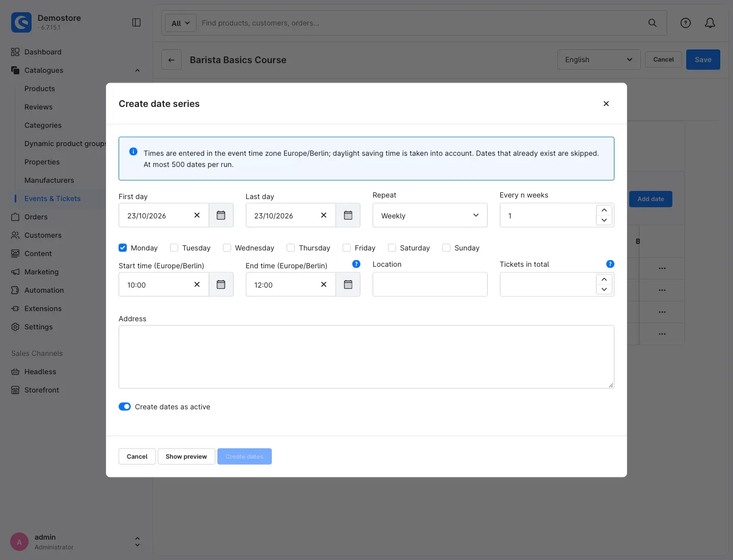
Task: Toggle Create dates as active switch
Action: [125, 407]
